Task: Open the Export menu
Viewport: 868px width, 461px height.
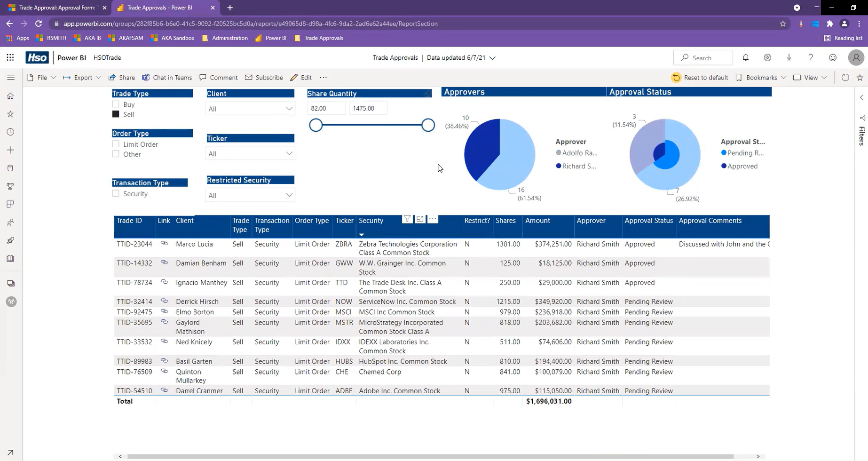Action: (82, 78)
